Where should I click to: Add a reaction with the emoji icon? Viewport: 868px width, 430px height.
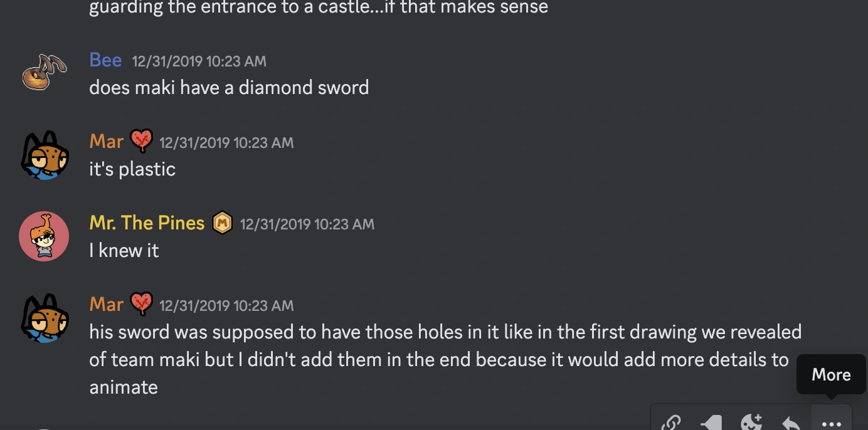click(x=751, y=422)
